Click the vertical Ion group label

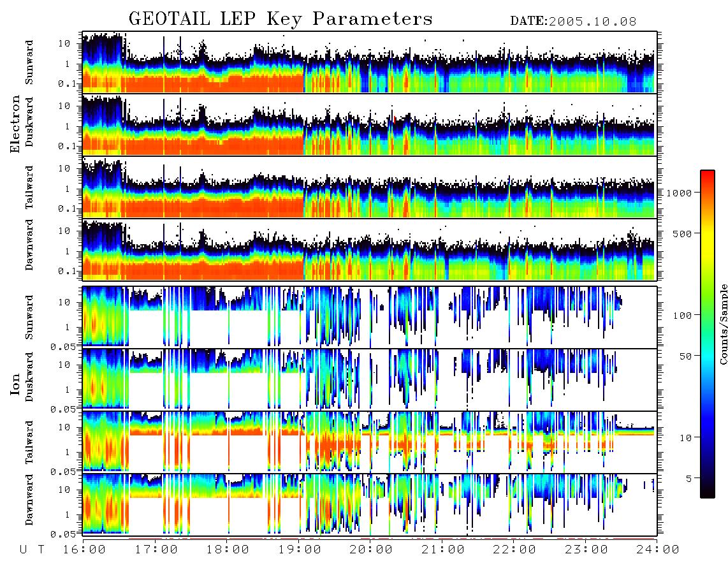point(15,384)
